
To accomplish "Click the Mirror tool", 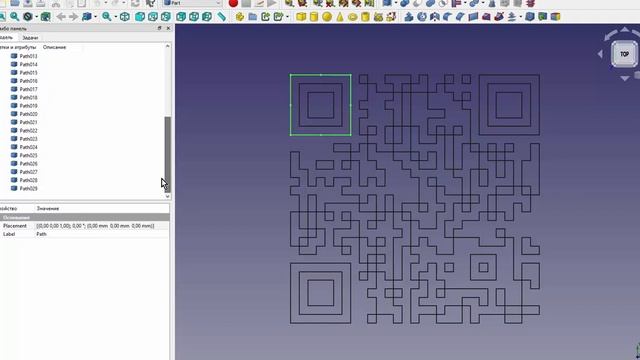I will click(435, 17).
